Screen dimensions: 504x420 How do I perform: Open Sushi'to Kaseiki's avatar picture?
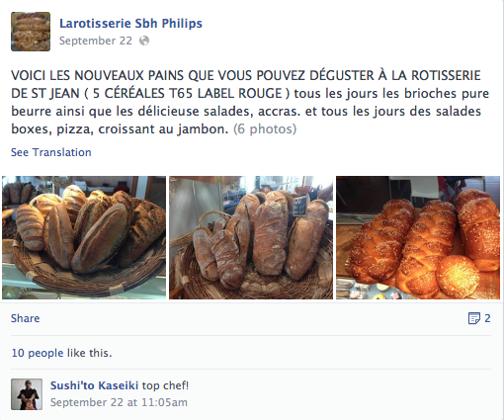click(x=27, y=394)
